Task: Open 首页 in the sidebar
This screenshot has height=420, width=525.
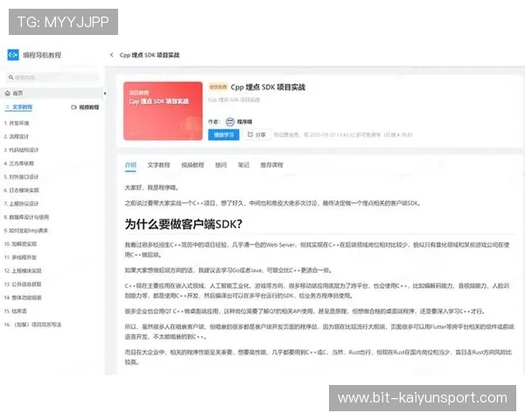Action: click(x=52, y=93)
